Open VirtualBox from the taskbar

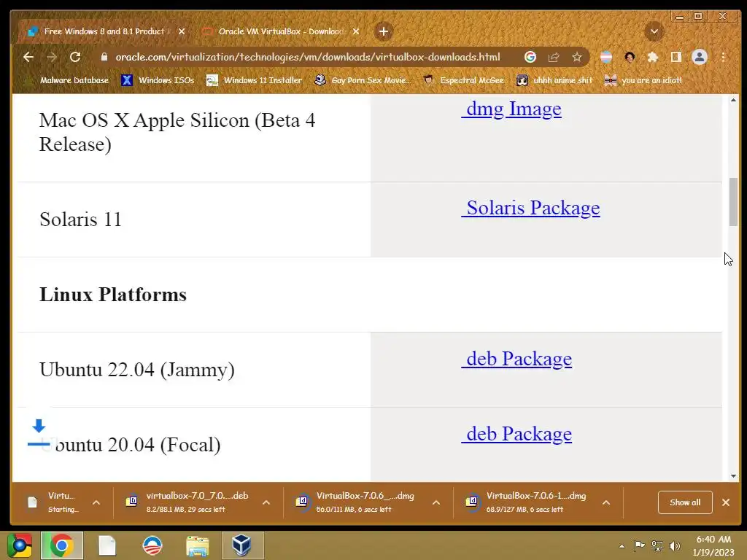click(x=242, y=545)
